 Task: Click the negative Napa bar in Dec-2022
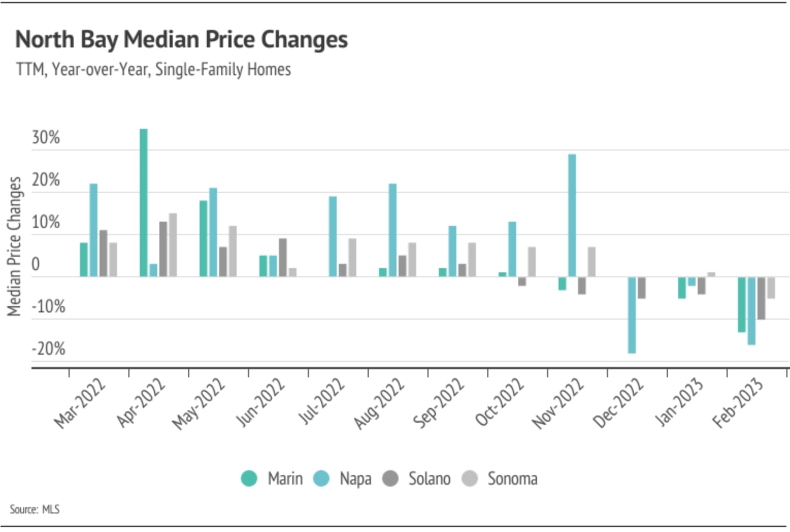tap(632, 314)
